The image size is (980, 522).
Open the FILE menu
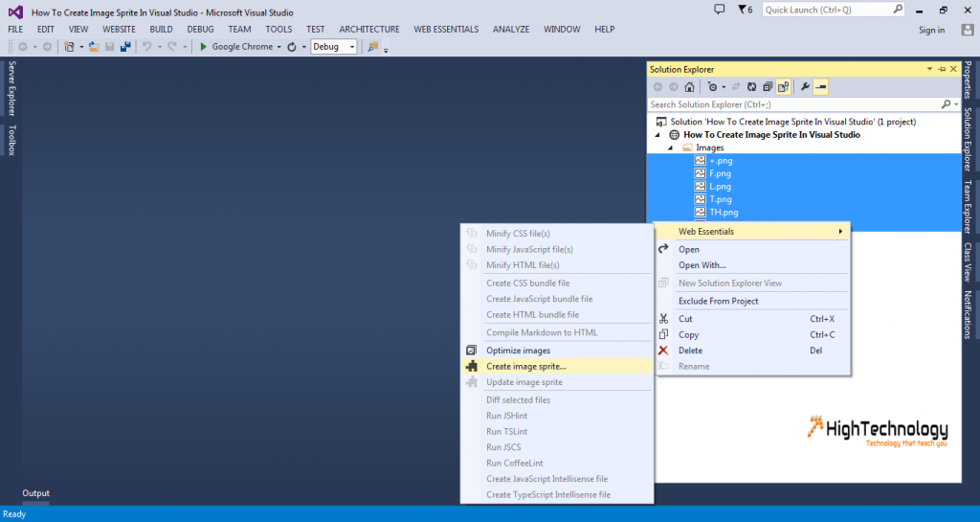tap(15, 30)
